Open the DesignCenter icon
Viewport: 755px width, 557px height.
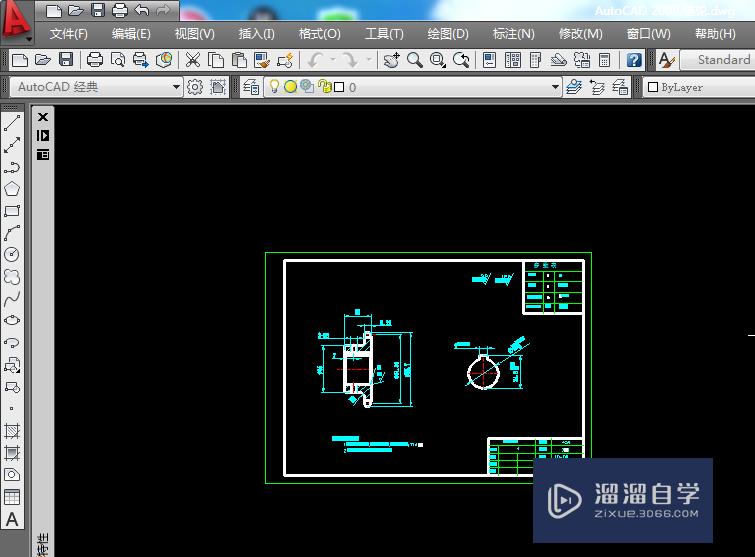coord(513,60)
